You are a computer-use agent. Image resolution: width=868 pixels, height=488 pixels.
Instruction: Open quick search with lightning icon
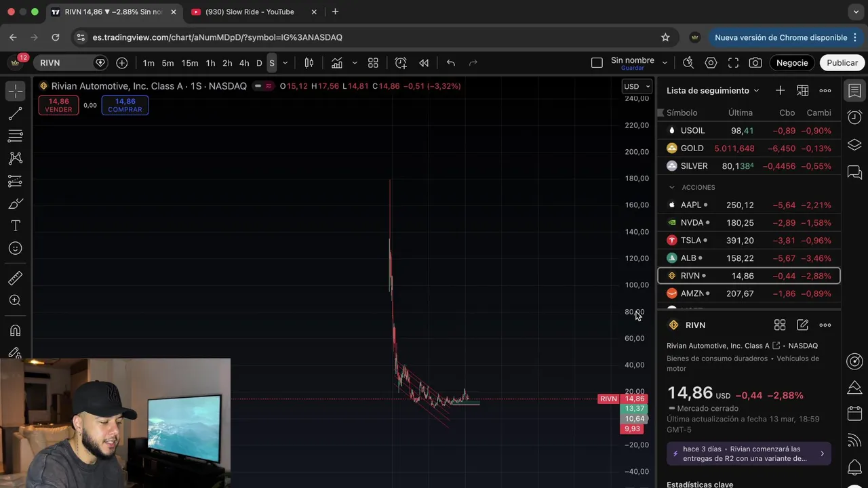click(x=688, y=63)
